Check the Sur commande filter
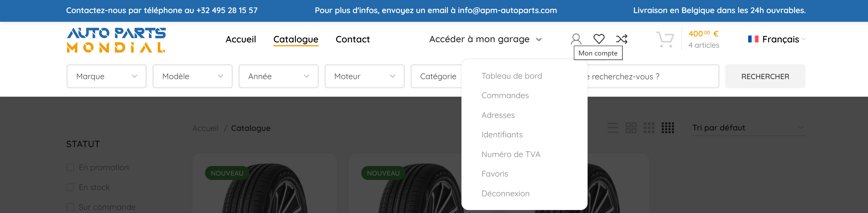The height and width of the screenshot is (213, 868). coord(70,207)
